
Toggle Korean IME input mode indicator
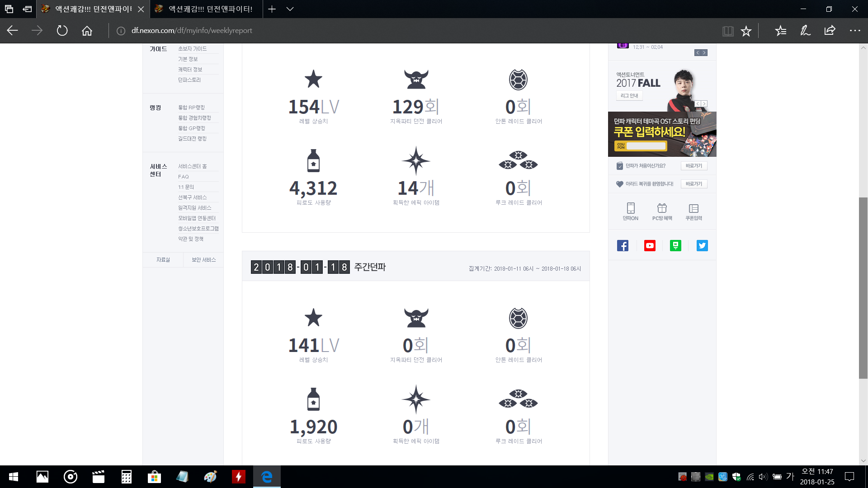coord(790,476)
